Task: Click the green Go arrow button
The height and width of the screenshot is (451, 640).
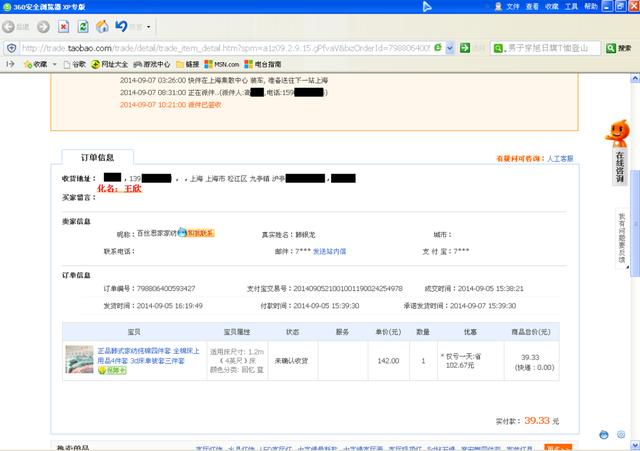Action: tap(465, 48)
